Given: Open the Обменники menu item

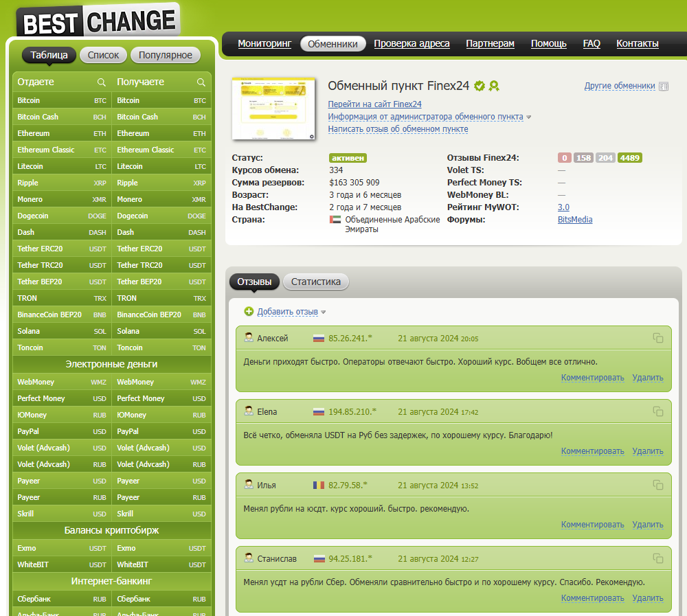Looking at the screenshot, I should coord(333,44).
